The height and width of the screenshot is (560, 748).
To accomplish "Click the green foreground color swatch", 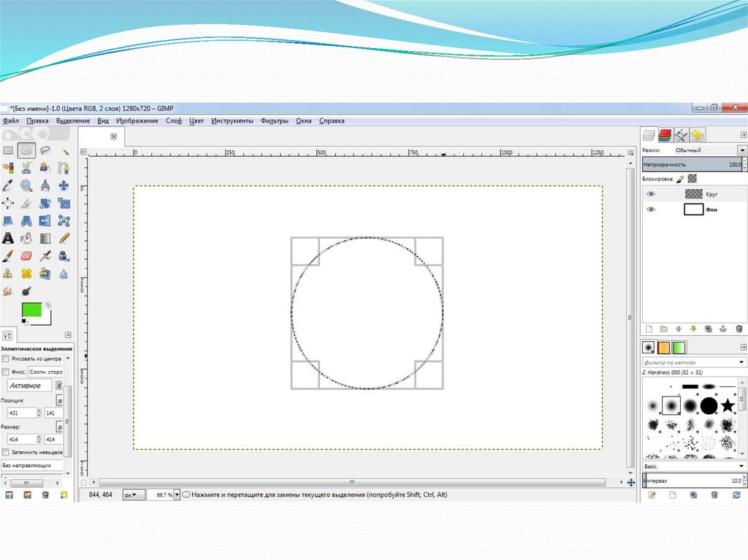I will tap(31, 310).
